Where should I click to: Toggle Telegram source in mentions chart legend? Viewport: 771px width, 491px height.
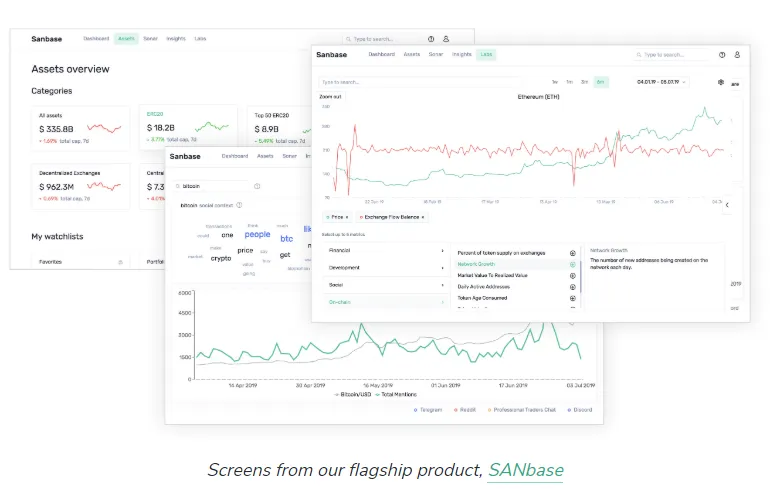[x=428, y=410]
